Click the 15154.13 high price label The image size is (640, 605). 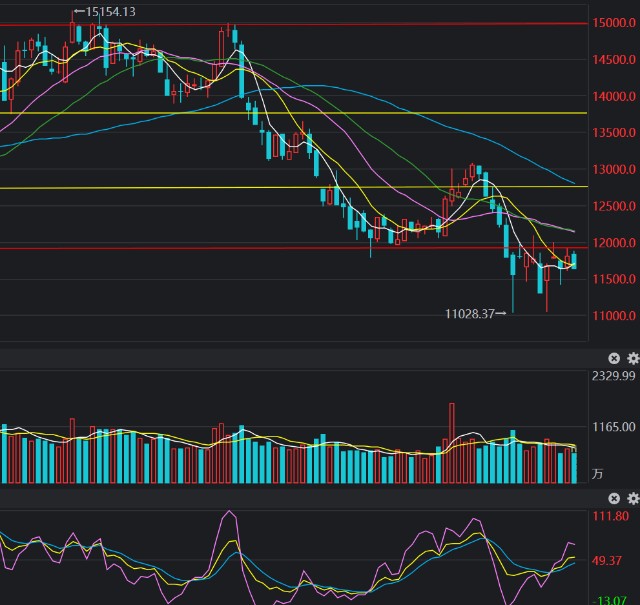[105, 12]
